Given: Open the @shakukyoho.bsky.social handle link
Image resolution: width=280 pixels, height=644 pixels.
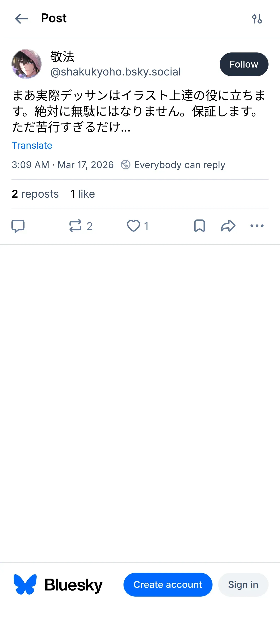Looking at the screenshot, I should (x=115, y=72).
